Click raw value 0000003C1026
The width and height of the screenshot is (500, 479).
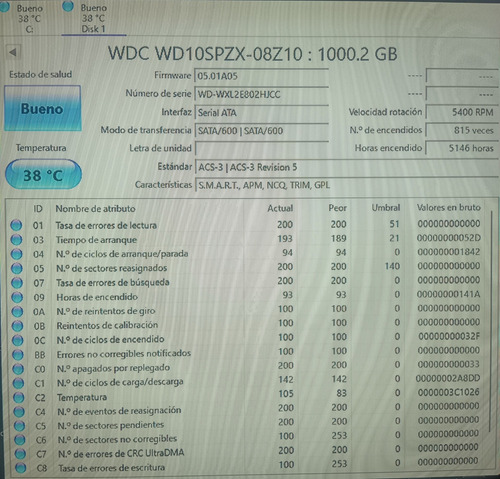point(448,392)
